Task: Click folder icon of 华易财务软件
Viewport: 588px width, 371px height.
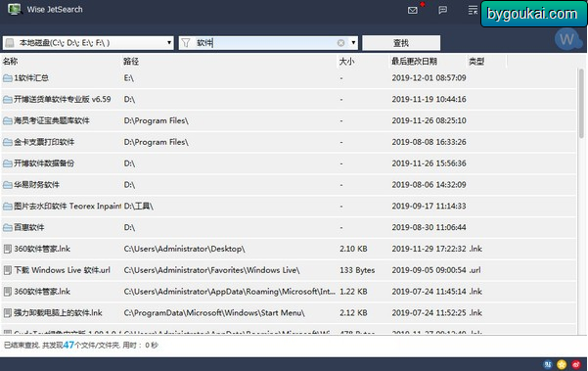Action: [8, 185]
